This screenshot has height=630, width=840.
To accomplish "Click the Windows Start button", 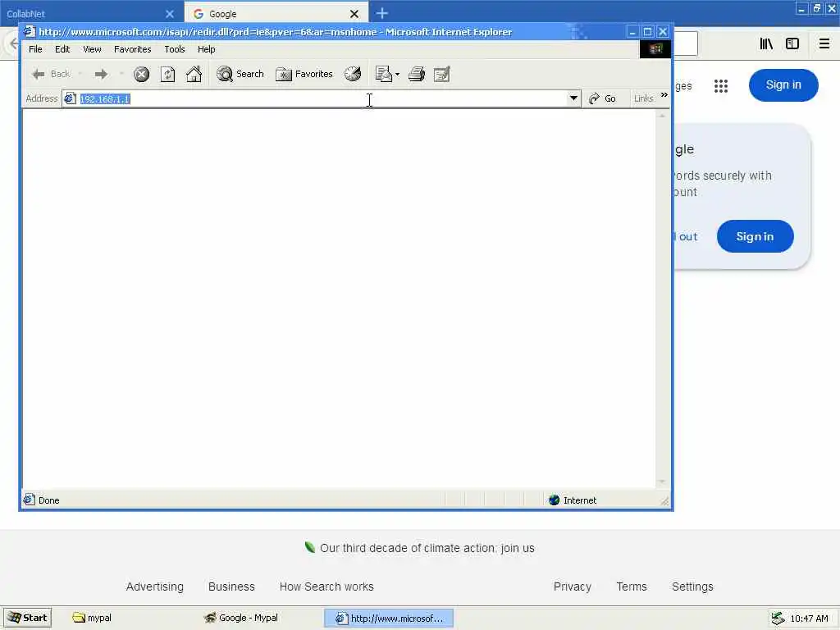I will 28,618.
